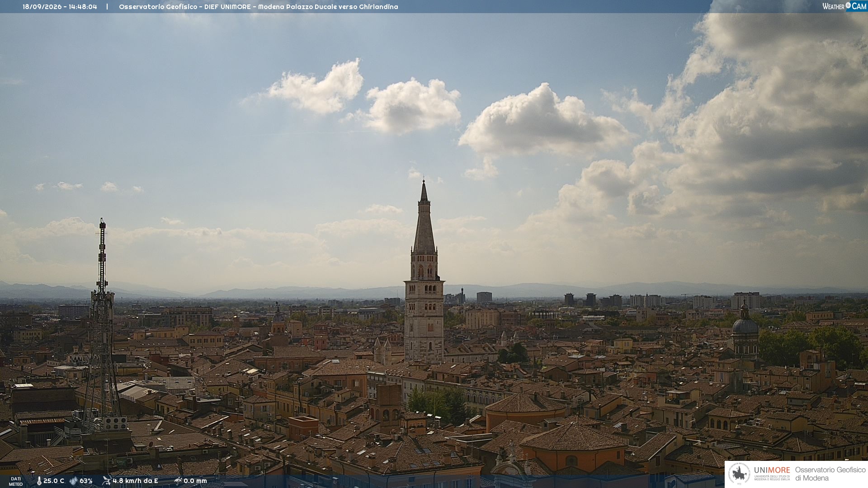Screen dimensions: 868x488
Task: Click the timestamp 18/09/2026 - 14:48:04
Action: coord(60,7)
